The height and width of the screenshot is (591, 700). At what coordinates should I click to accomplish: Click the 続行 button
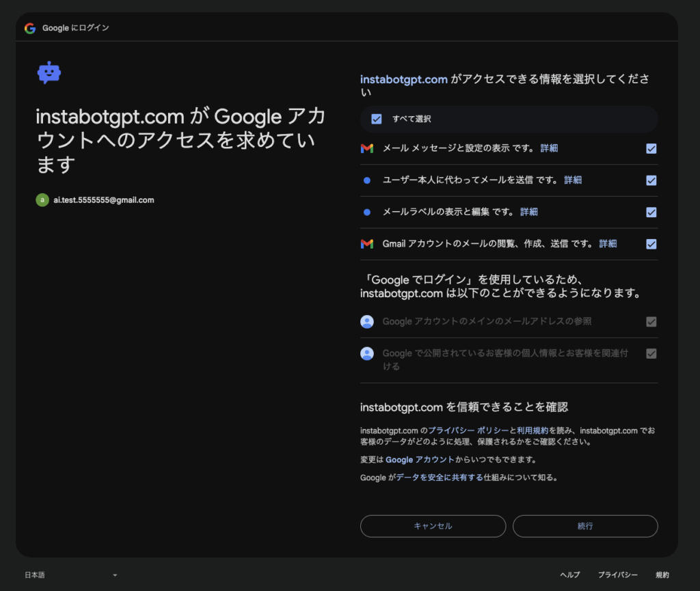(585, 526)
